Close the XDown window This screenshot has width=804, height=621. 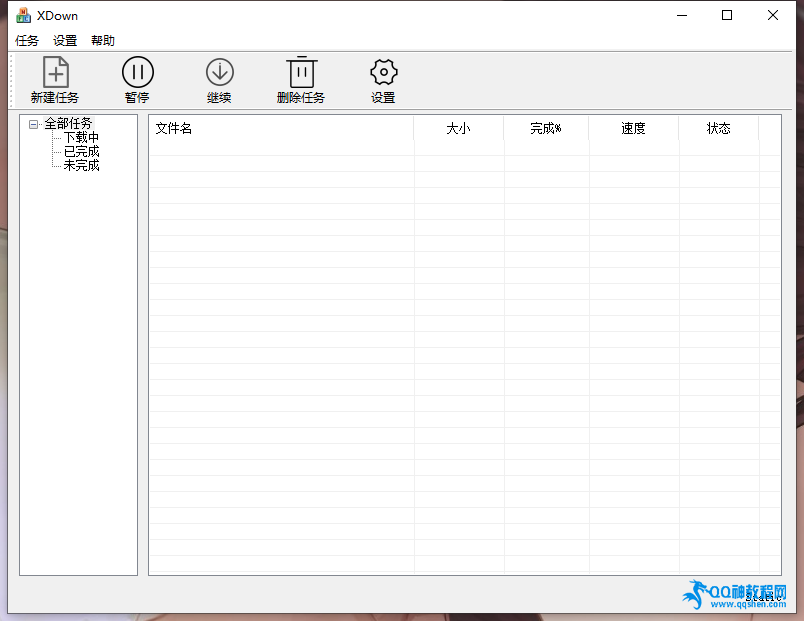click(773, 15)
